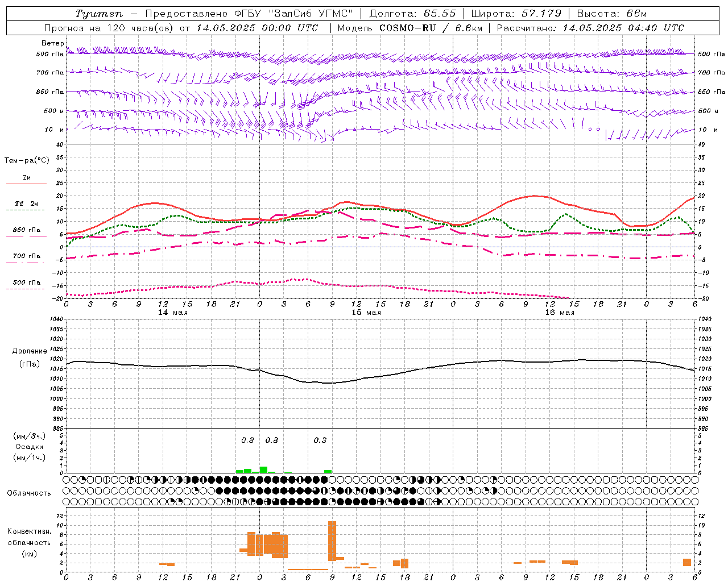Click '850 гПа' in the temperature legend
Viewport: 728px width, 582px height.
click(x=26, y=230)
